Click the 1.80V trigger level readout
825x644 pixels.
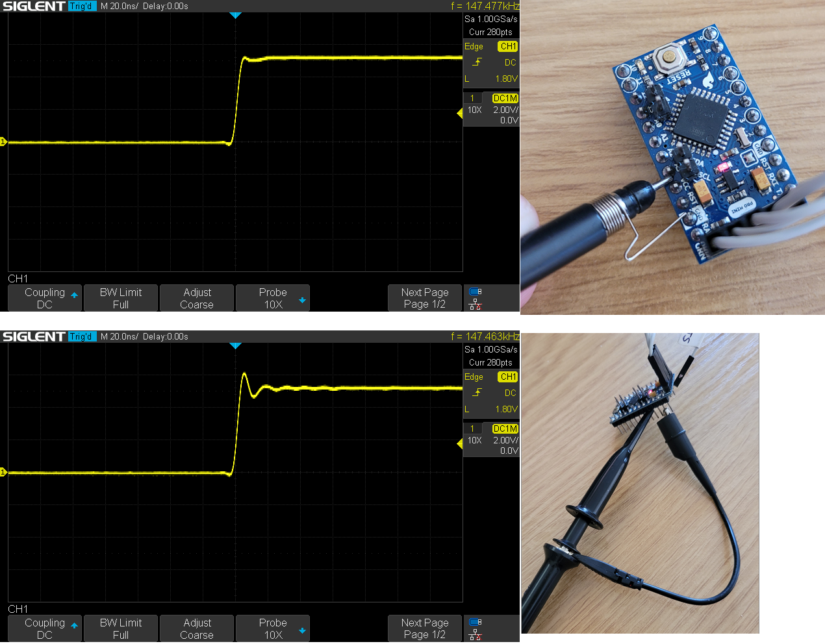pos(506,78)
